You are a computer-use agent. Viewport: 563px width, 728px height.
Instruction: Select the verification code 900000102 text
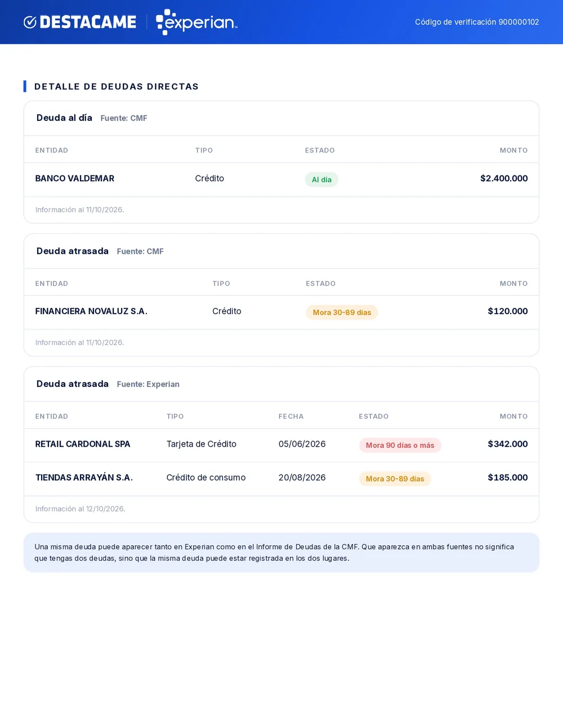click(x=519, y=22)
